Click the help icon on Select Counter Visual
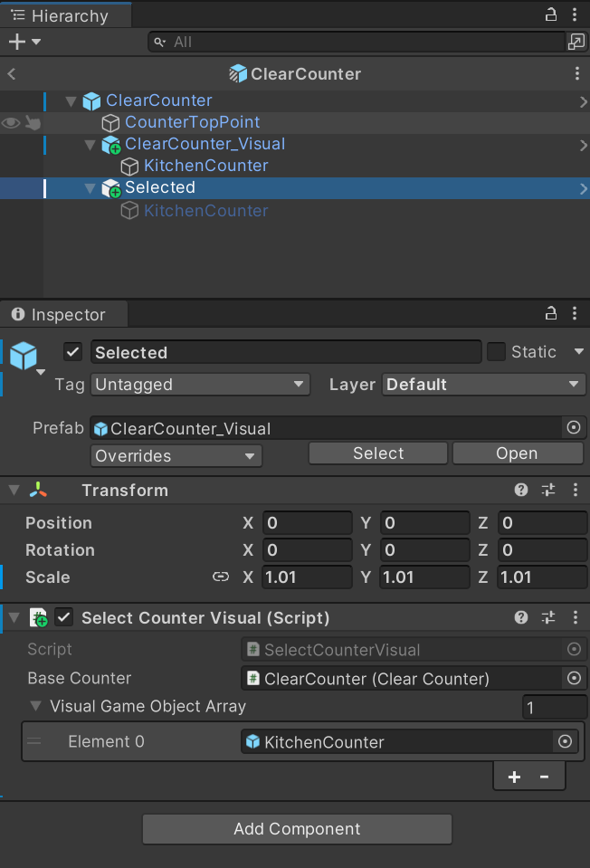The height and width of the screenshot is (868, 590). pos(520,617)
